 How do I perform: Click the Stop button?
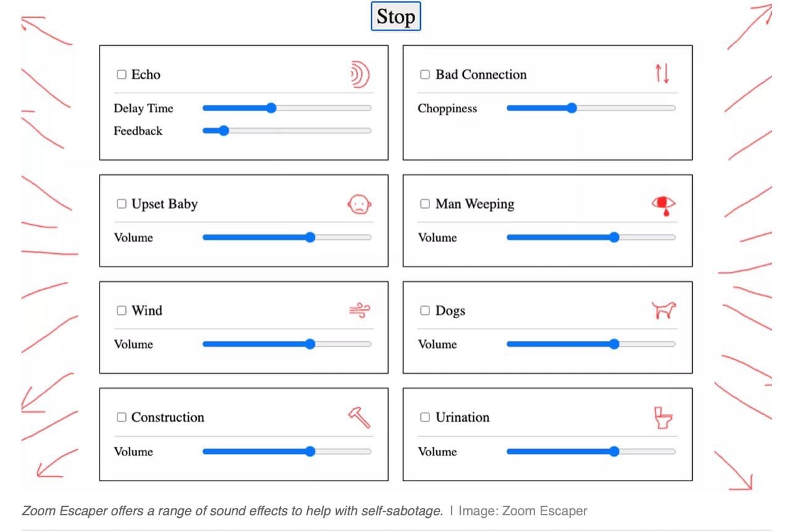point(396,17)
